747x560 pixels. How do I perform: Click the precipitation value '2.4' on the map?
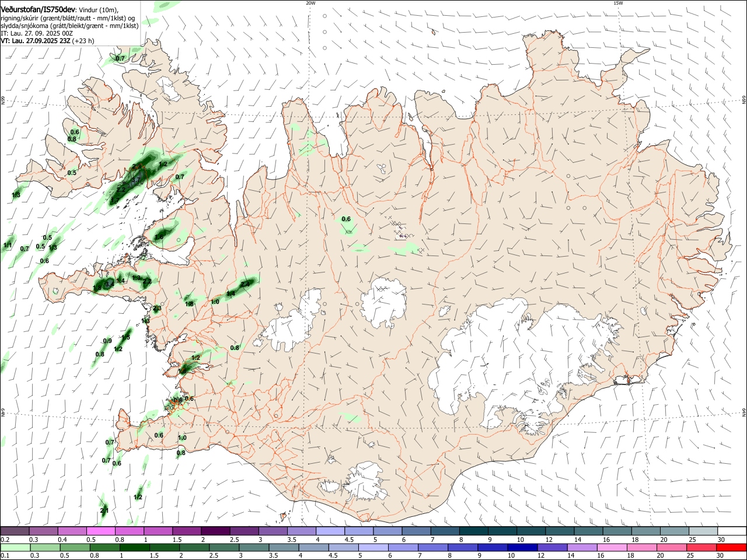(x=245, y=283)
